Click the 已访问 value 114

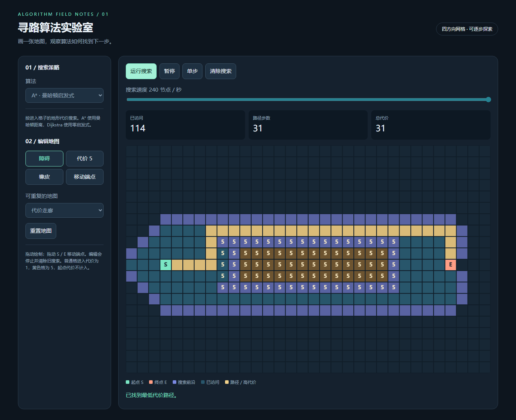(138, 129)
